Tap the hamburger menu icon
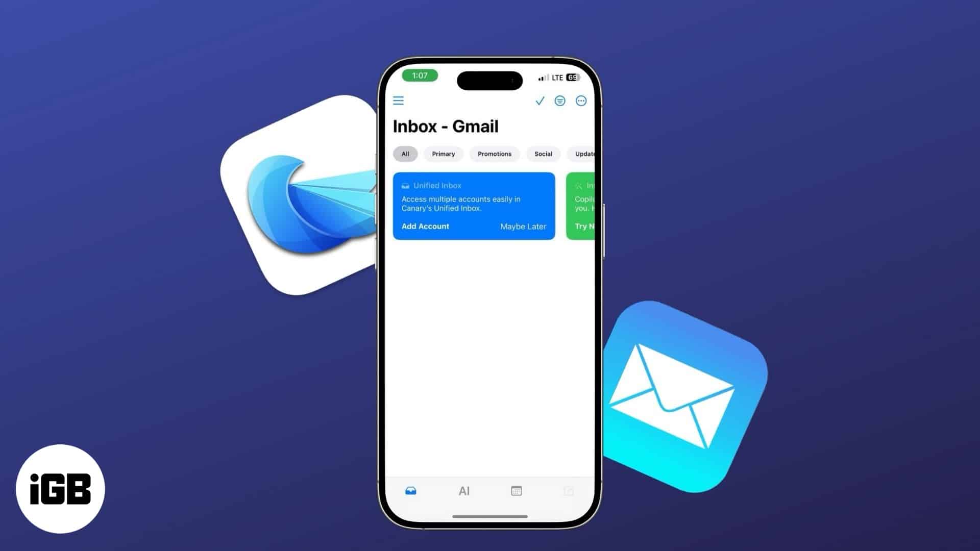Screen dimensions: 980x551 tap(398, 100)
